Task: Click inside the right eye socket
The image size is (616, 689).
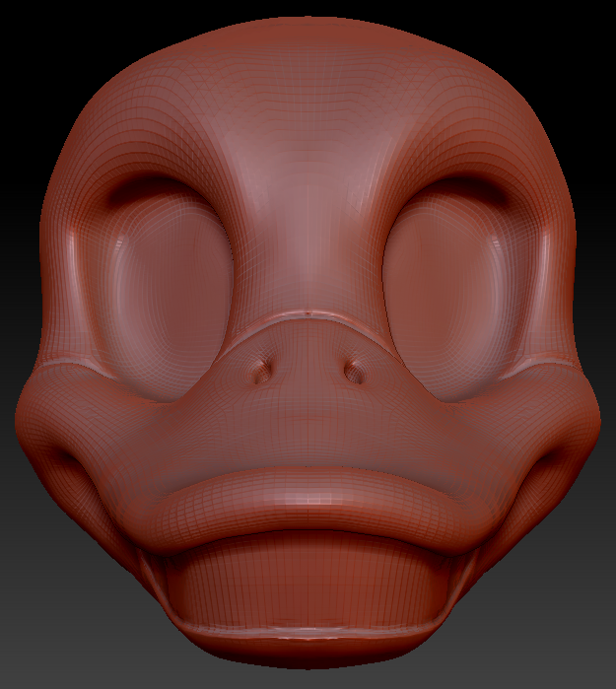Action: pos(445,290)
